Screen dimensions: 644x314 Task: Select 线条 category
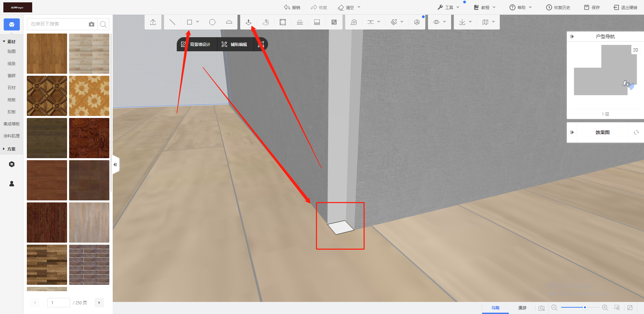(x=12, y=63)
